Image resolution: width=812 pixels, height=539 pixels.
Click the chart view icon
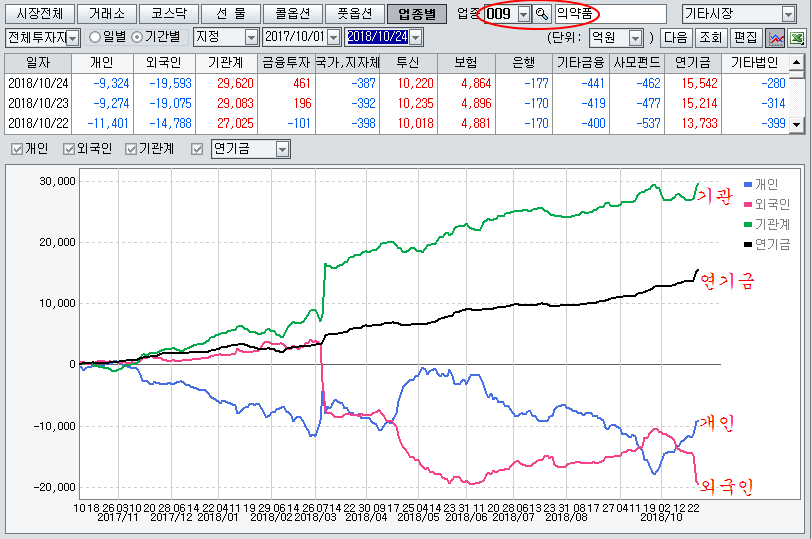pos(775,37)
